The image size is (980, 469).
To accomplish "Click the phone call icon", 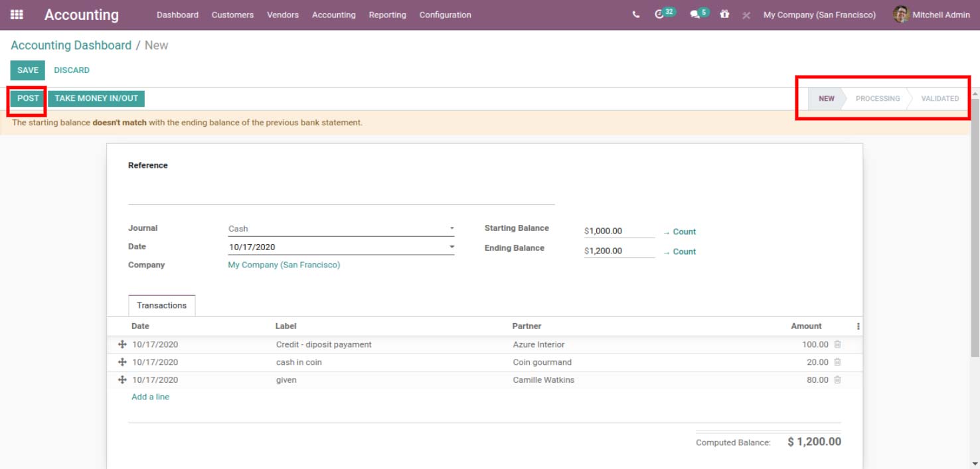I will (x=636, y=15).
